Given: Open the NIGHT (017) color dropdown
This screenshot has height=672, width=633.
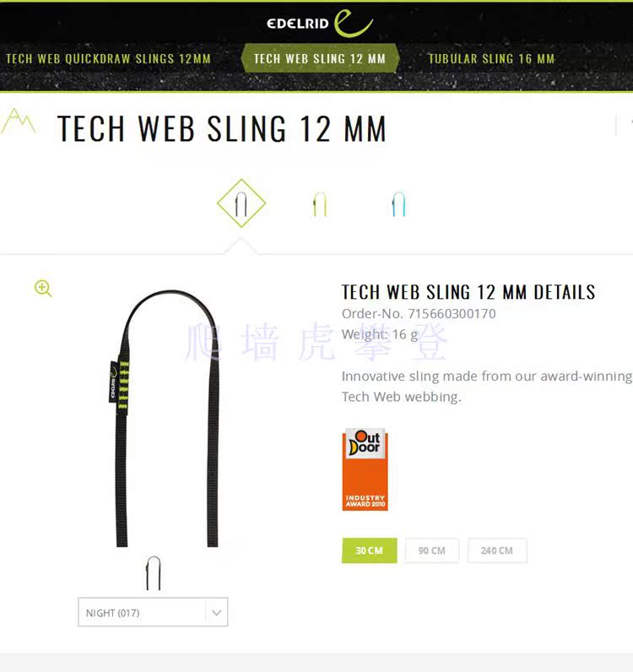Looking at the screenshot, I should point(153,612).
